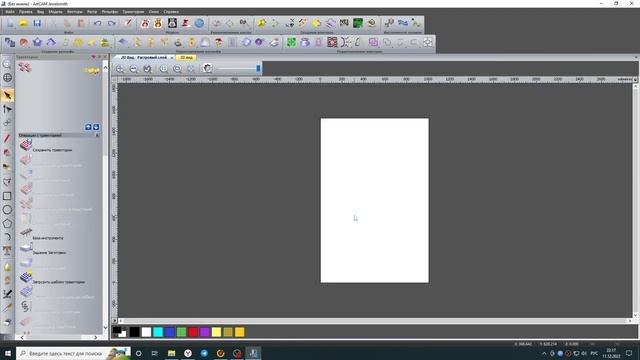
Task: Click the Save floppy disk icon
Action: [x=37, y=23]
